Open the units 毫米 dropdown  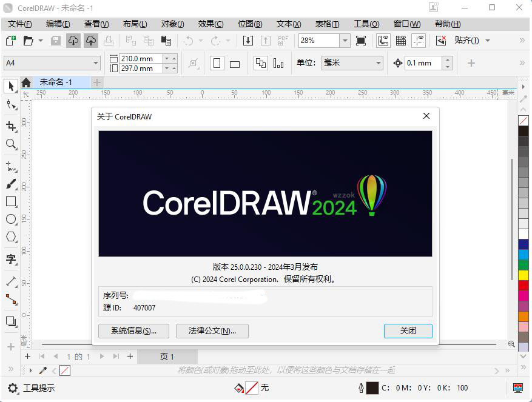pos(378,63)
